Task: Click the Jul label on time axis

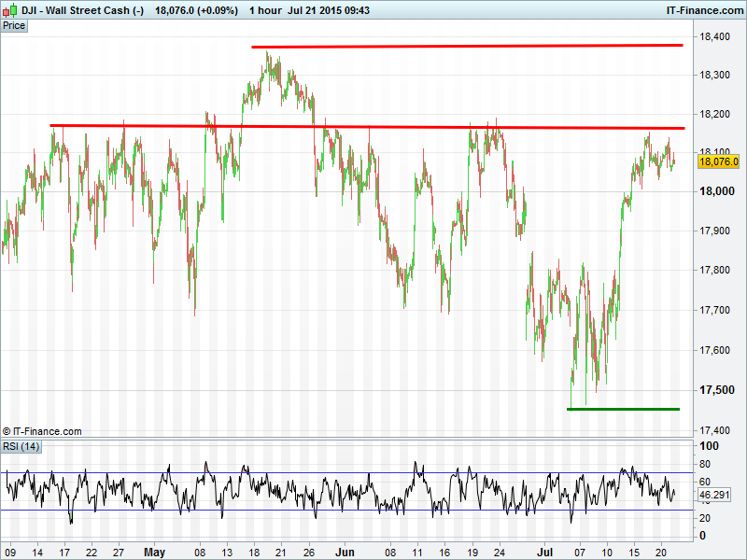Action: click(x=551, y=552)
